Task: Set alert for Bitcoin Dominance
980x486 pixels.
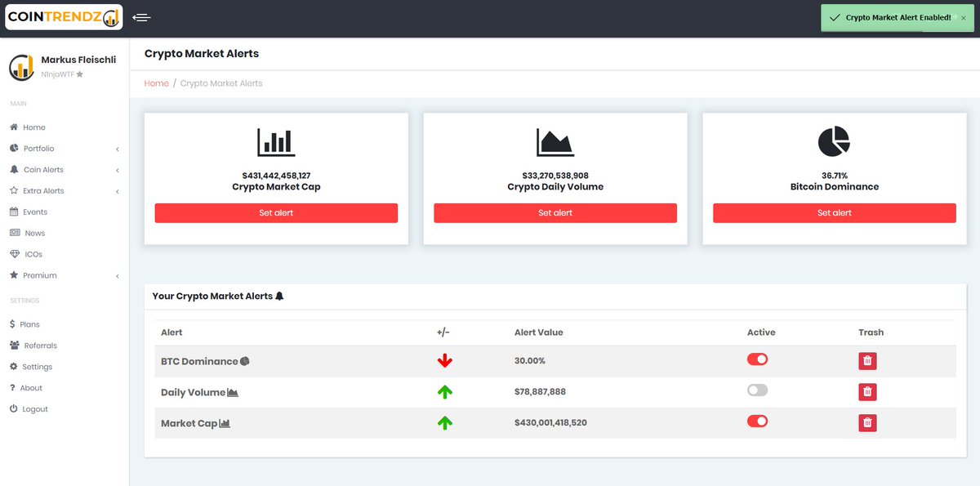Action: tap(835, 213)
